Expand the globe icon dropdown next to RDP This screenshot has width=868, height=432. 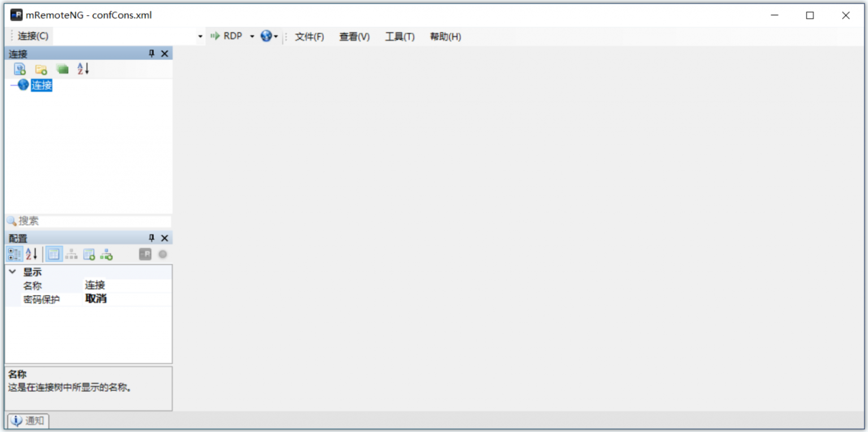point(275,36)
